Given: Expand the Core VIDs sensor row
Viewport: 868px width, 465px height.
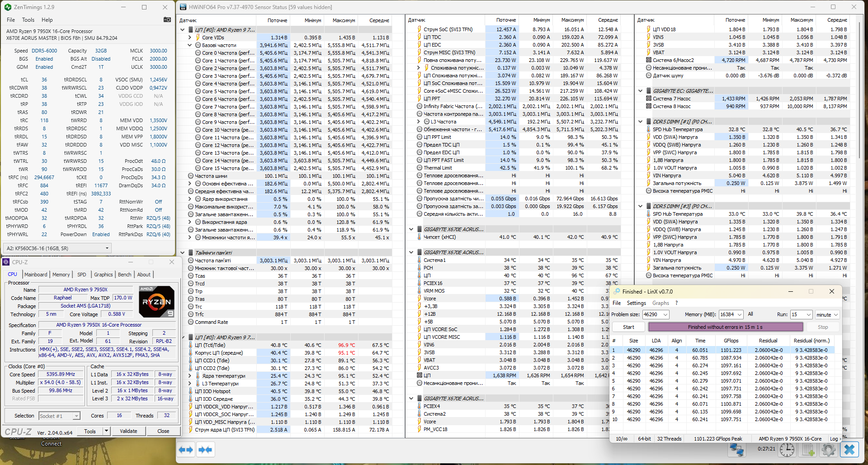Looking at the screenshot, I should [190, 38].
